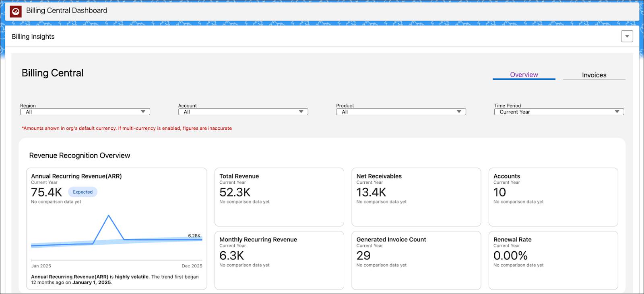Click the Total Revenue card title
Screen dimensions: 644x294
(x=239, y=176)
